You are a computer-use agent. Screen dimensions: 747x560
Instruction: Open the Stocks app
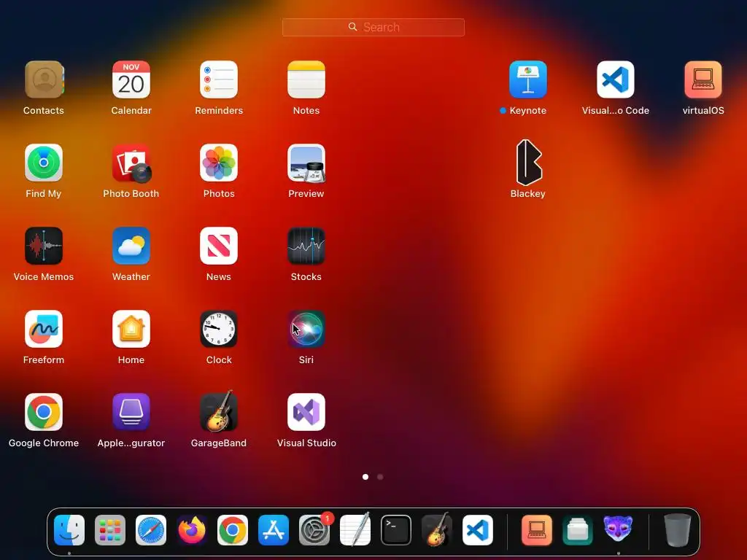point(306,246)
